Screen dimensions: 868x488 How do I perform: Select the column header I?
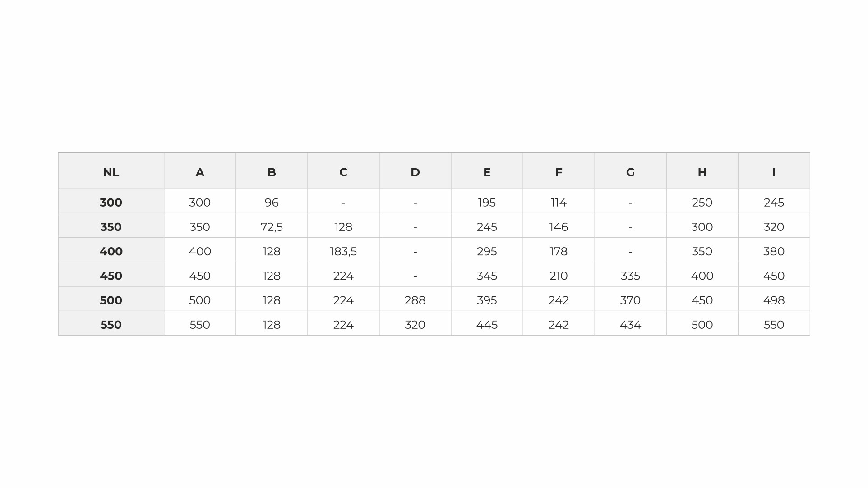pyautogui.click(x=774, y=172)
